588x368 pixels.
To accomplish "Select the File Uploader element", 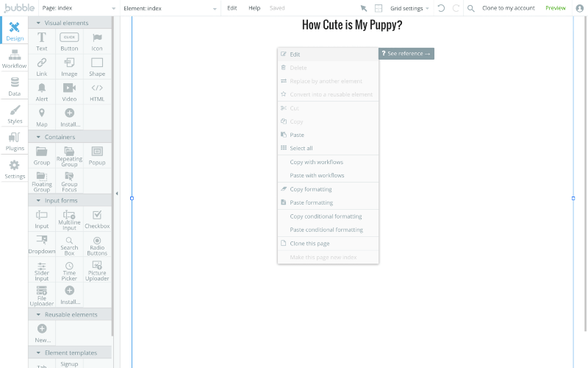I will coord(42,295).
